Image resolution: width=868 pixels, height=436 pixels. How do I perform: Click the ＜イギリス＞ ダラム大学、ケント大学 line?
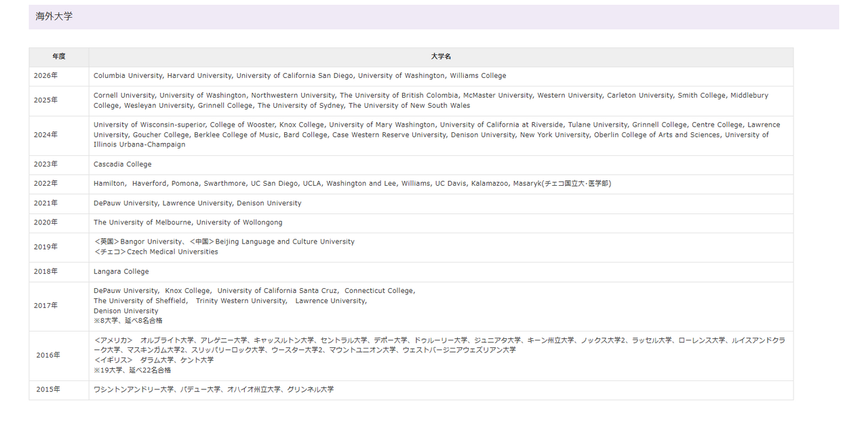(154, 360)
